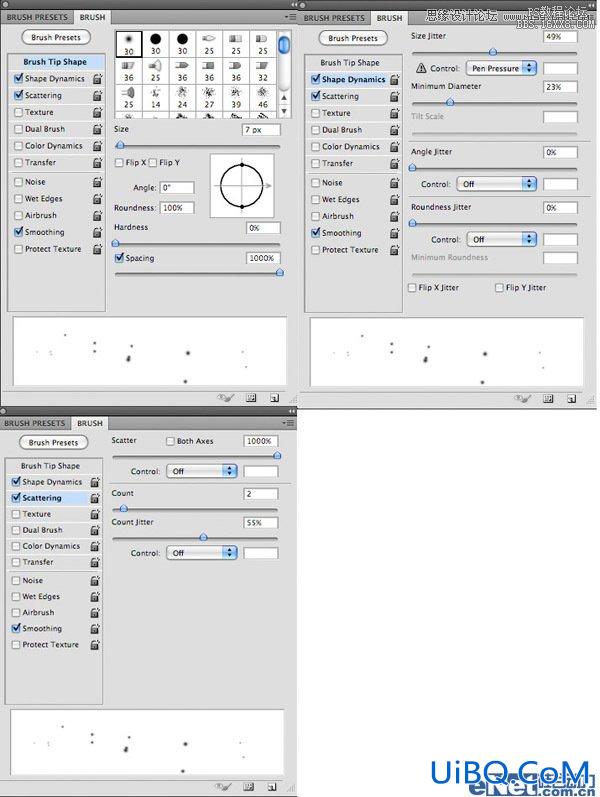Click the Spacing slider handle

tap(279, 273)
